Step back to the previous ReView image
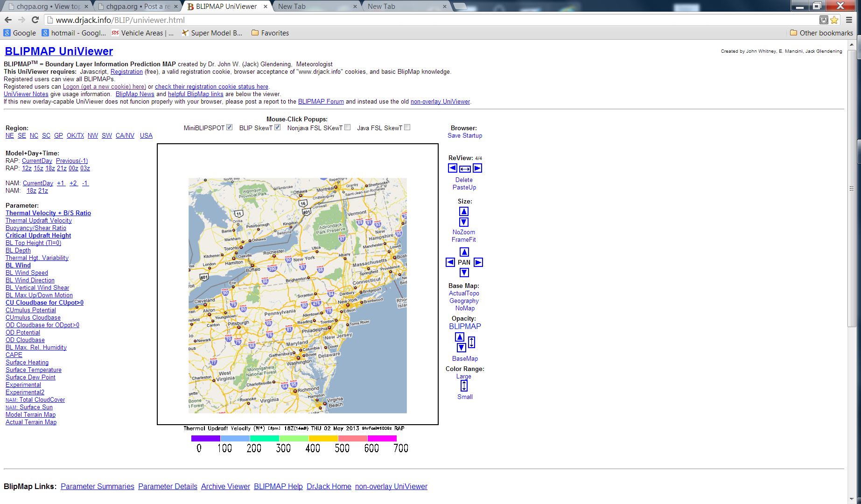The height and width of the screenshot is (504, 861). [x=452, y=168]
